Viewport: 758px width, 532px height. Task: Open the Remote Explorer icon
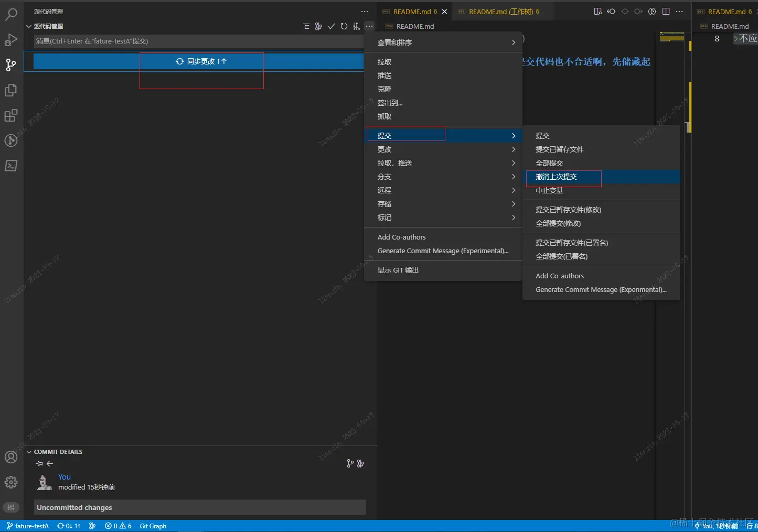(x=11, y=140)
